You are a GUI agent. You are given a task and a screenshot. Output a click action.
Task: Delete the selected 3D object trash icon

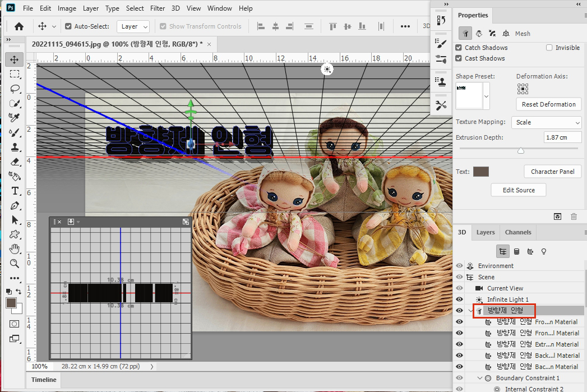tap(574, 216)
